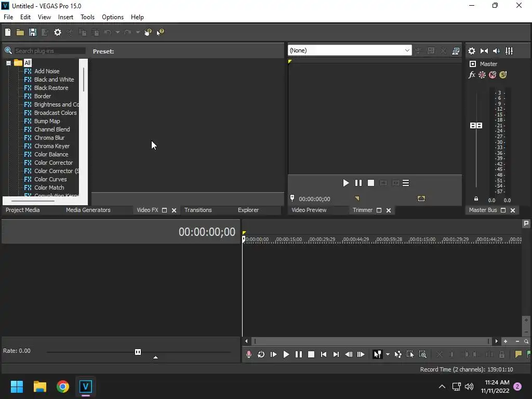This screenshot has height=399, width=532.
Task: Create a new project with toolbar icon
Action: click(x=7, y=32)
